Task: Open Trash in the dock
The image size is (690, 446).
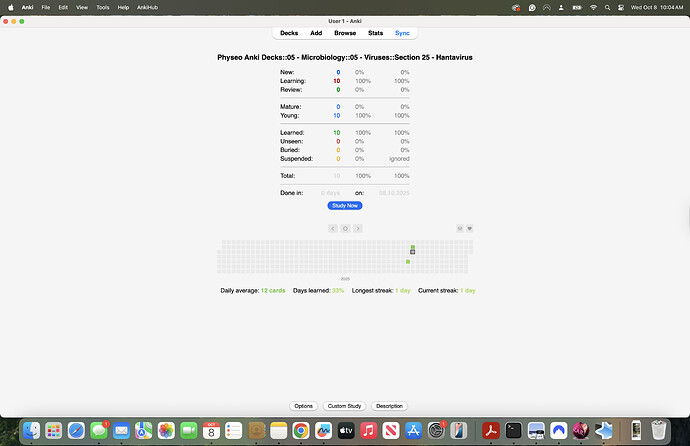Action: click(x=658, y=431)
